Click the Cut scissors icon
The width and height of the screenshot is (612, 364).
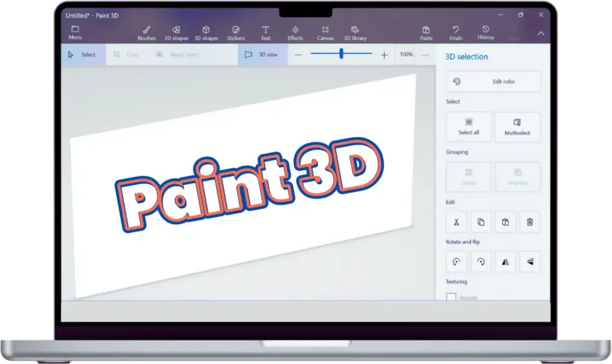[x=456, y=222]
